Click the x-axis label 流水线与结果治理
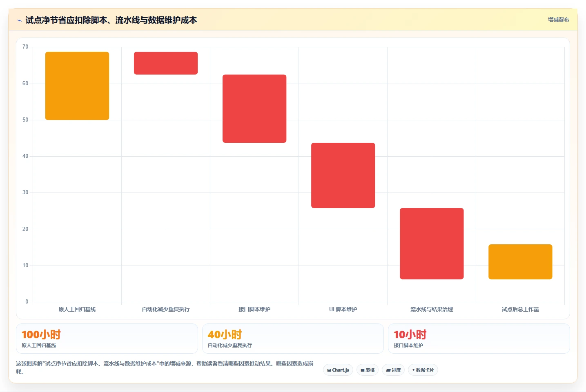Image resolution: width=586 pixels, height=392 pixels. coord(432,309)
